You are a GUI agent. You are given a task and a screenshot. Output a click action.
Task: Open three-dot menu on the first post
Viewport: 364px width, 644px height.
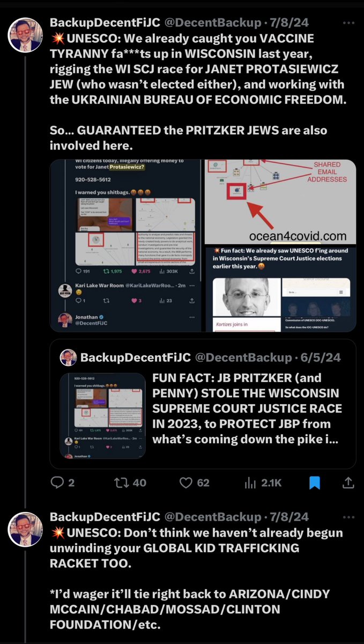pos(348,24)
